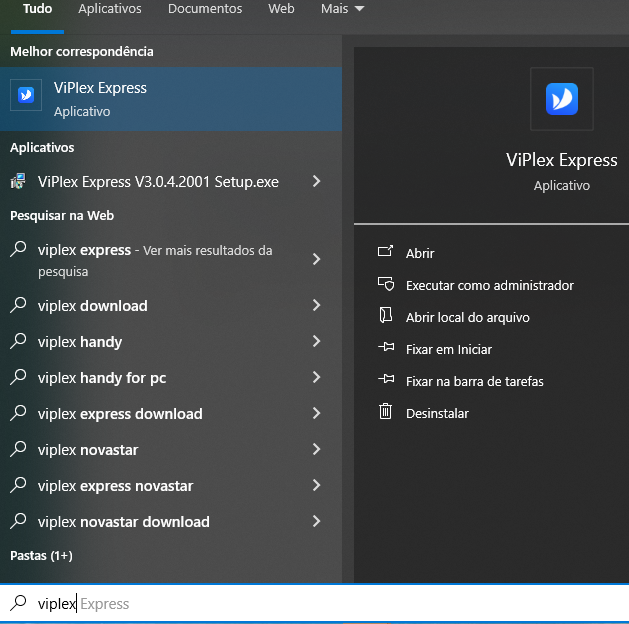Click the search icon beside viplex handy for pc

(18, 377)
